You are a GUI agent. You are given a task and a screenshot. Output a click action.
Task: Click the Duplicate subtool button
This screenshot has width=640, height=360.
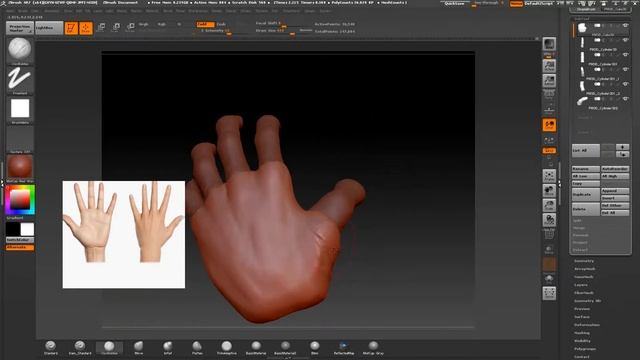click(586, 195)
